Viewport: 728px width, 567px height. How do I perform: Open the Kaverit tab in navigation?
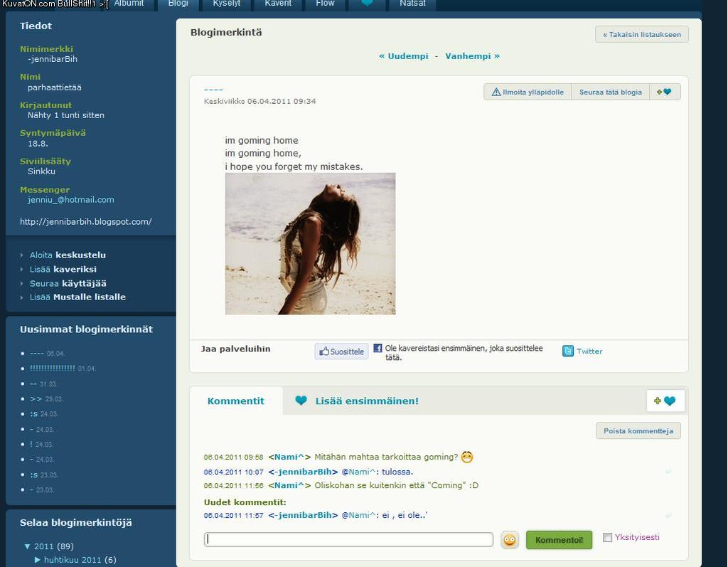278,4
